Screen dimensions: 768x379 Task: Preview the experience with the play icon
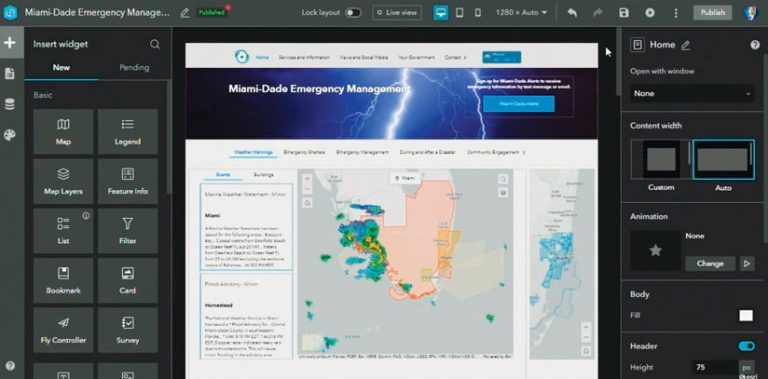coord(649,13)
